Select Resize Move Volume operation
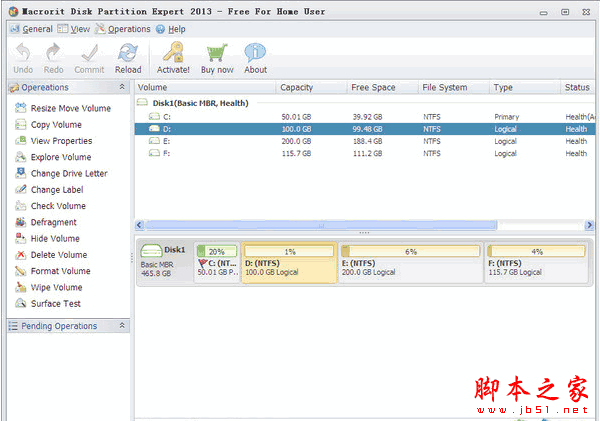Image resolution: width=600 pixels, height=421 pixels. click(x=63, y=108)
